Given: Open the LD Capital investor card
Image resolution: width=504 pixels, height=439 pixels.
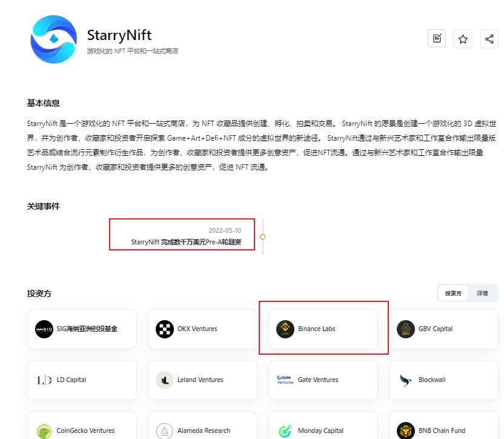Looking at the screenshot, I should point(82,380).
